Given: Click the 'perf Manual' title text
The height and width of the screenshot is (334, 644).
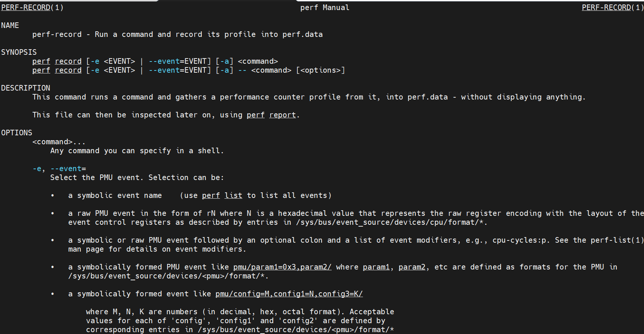Looking at the screenshot, I should point(325,7).
